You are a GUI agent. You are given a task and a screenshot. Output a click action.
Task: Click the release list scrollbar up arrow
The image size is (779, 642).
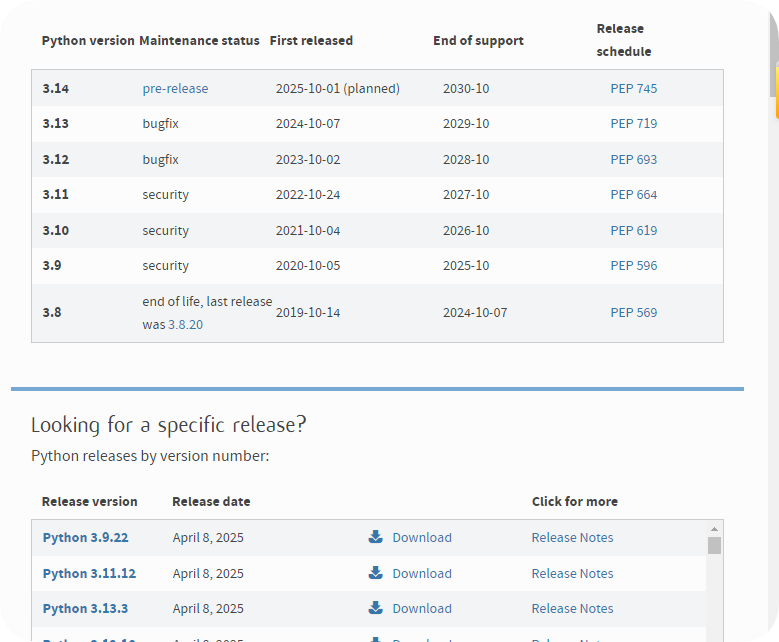point(714,529)
